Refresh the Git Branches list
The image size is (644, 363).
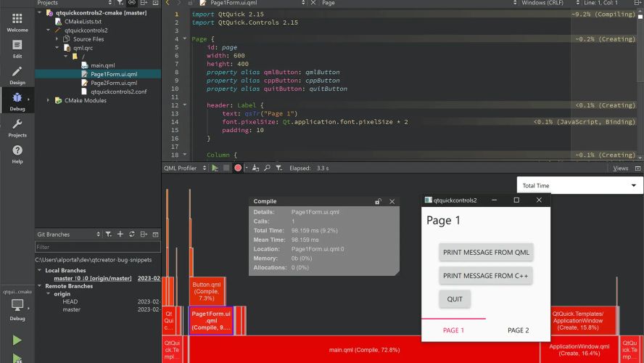[x=132, y=234]
